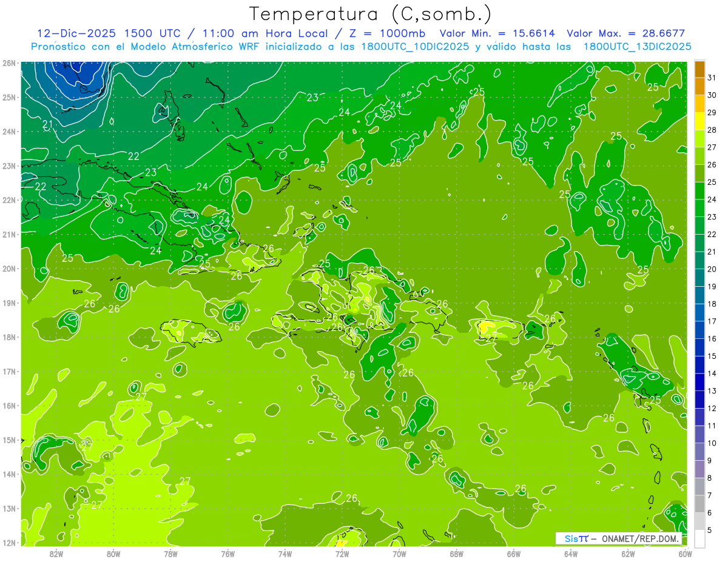Screen dimensions: 728x562
Task: Click the 24N latitude axis label
Action: tap(8, 132)
